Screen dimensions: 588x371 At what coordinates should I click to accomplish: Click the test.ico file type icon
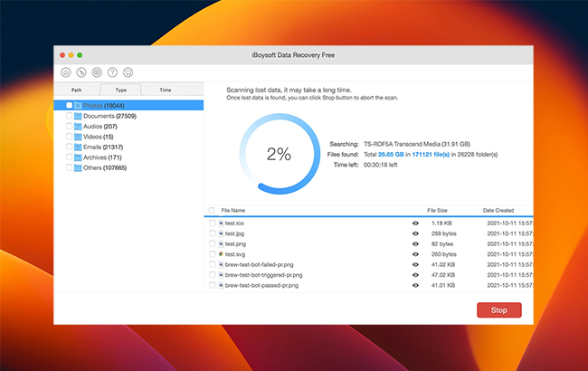(x=221, y=224)
